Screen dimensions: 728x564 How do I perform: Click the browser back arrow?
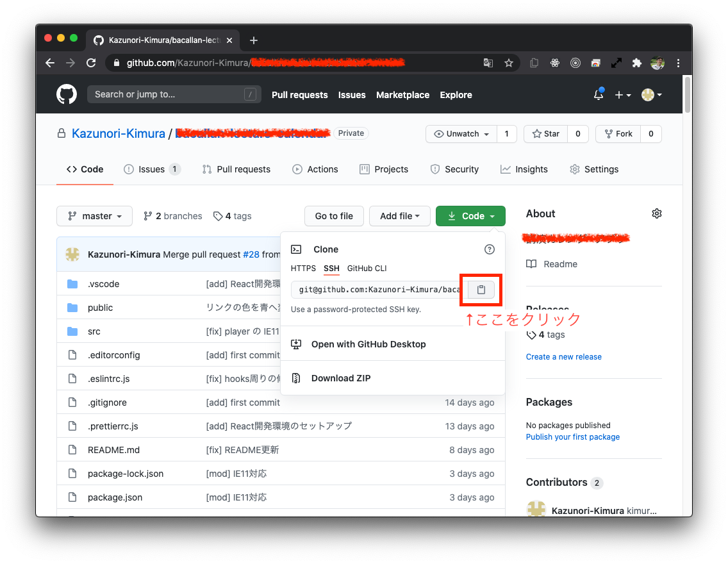[x=50, y=63]
